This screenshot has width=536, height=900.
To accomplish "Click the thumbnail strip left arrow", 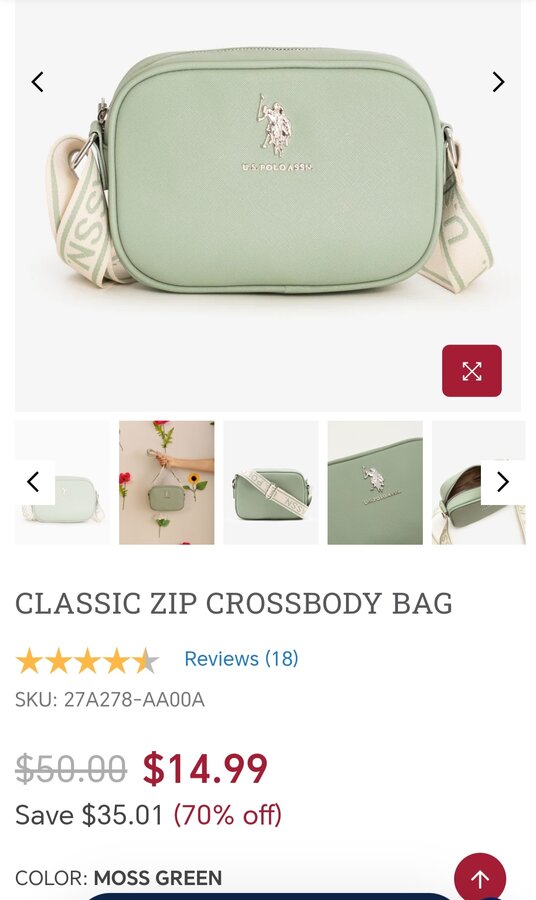I will point(34,482).
